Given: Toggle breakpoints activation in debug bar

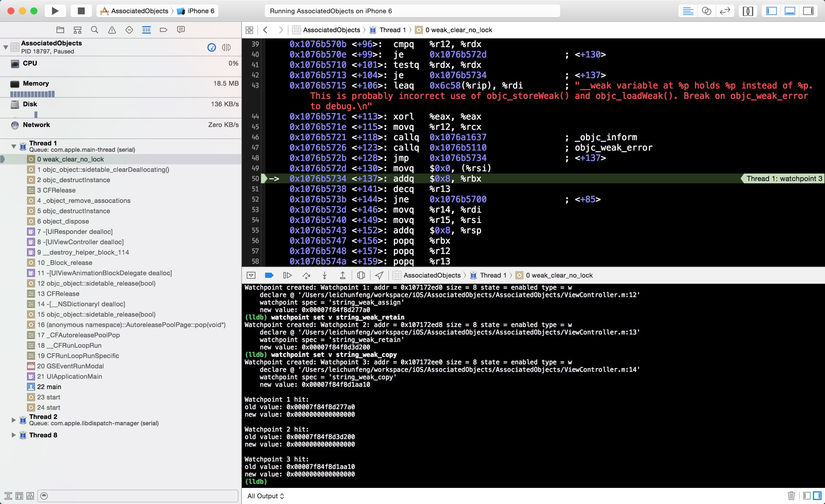Looking at the screenshot, I should point(269,275).
